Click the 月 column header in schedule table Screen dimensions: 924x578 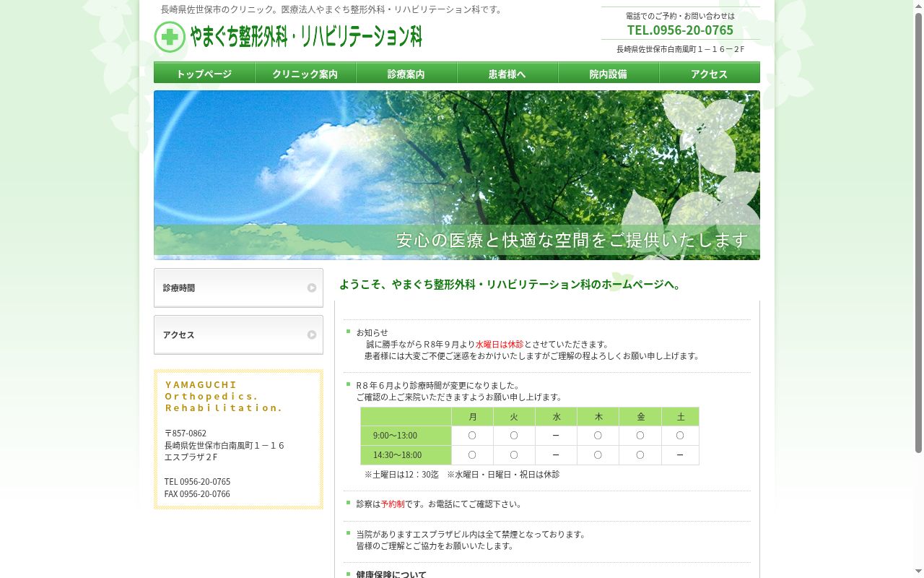tap(473, 417)
